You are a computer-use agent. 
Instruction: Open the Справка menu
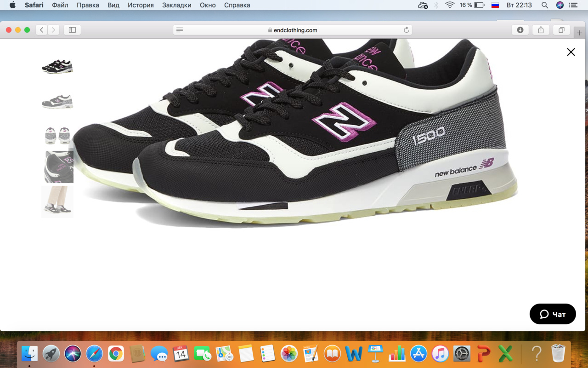pos(237,5)
